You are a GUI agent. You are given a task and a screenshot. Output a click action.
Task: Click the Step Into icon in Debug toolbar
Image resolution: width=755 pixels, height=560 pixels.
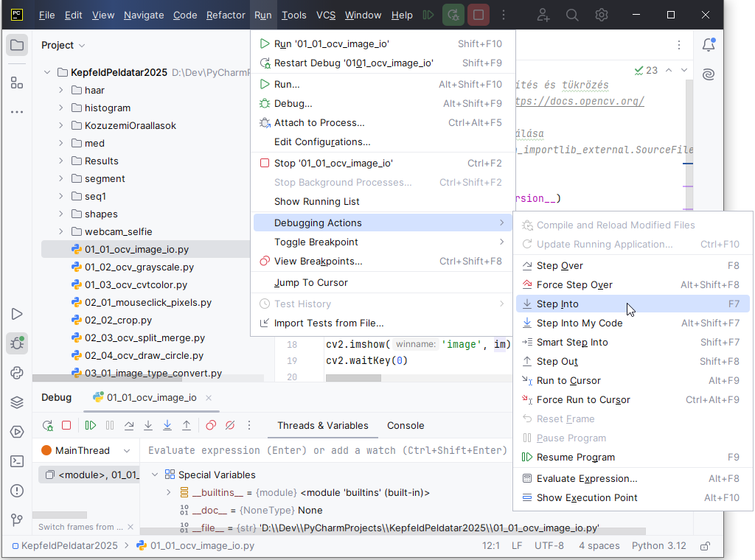[148, 425]
